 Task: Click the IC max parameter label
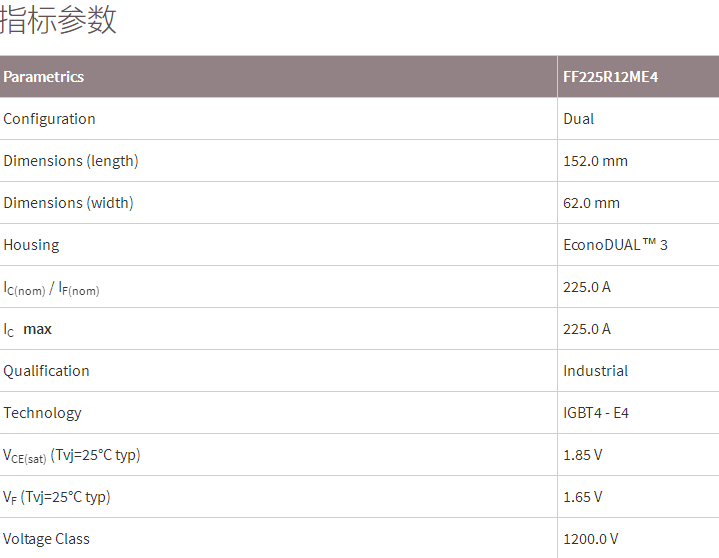click(27, 329)
